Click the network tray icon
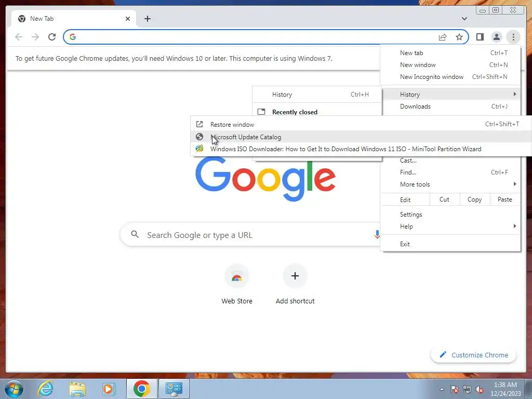This screenshot has height=399, width=532. point(467,389)
